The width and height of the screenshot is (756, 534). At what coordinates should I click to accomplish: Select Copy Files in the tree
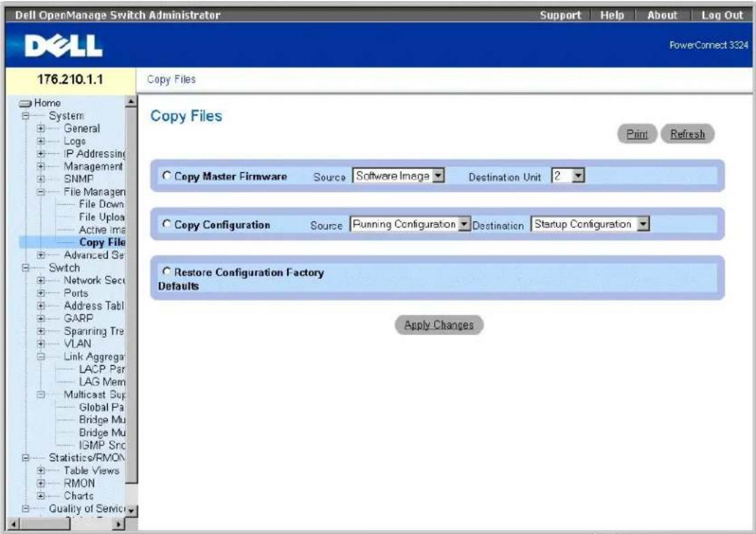pyautogui.click(x=102, y=242)
